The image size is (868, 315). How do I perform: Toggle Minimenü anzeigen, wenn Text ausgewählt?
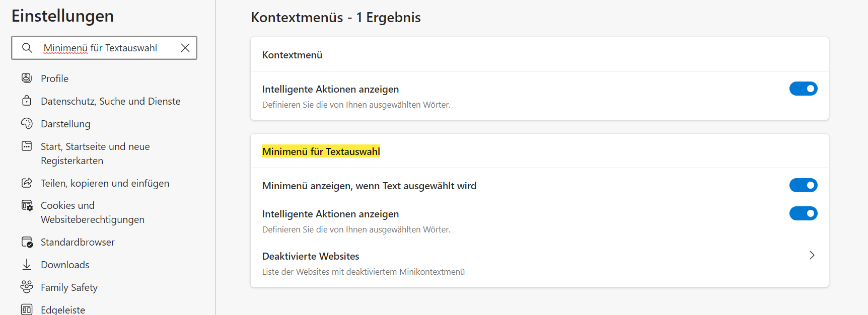[x=803, y=185]
